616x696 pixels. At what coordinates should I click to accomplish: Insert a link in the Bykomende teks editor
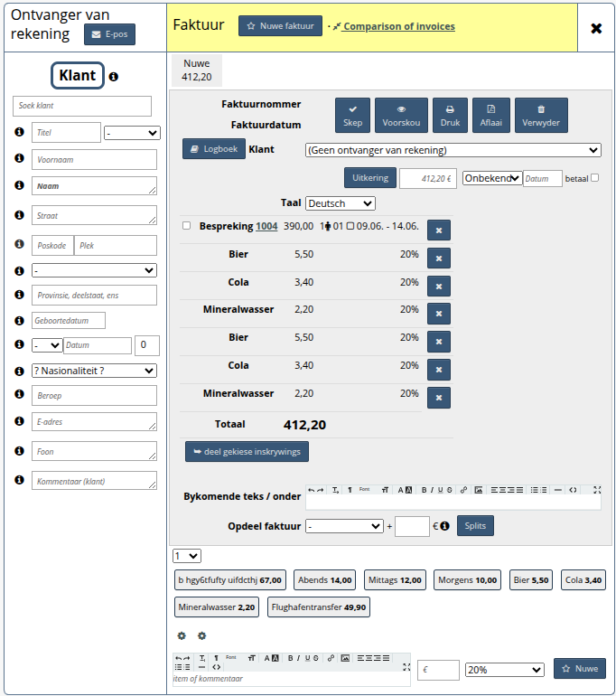[463, 490]
